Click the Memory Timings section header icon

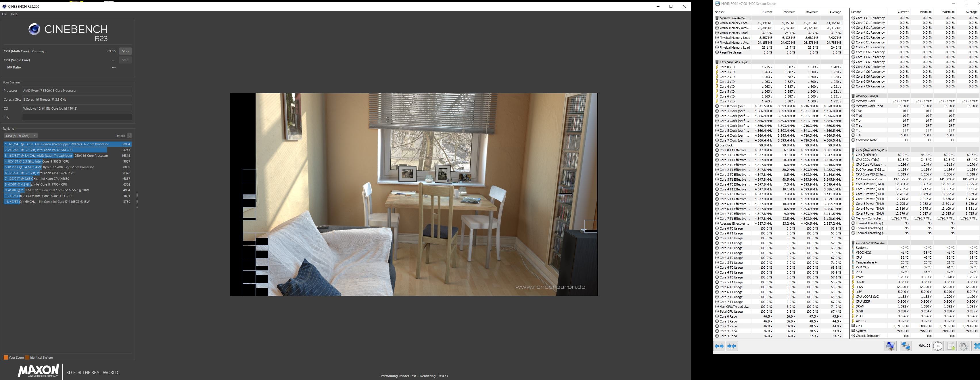tap(853, 96)
